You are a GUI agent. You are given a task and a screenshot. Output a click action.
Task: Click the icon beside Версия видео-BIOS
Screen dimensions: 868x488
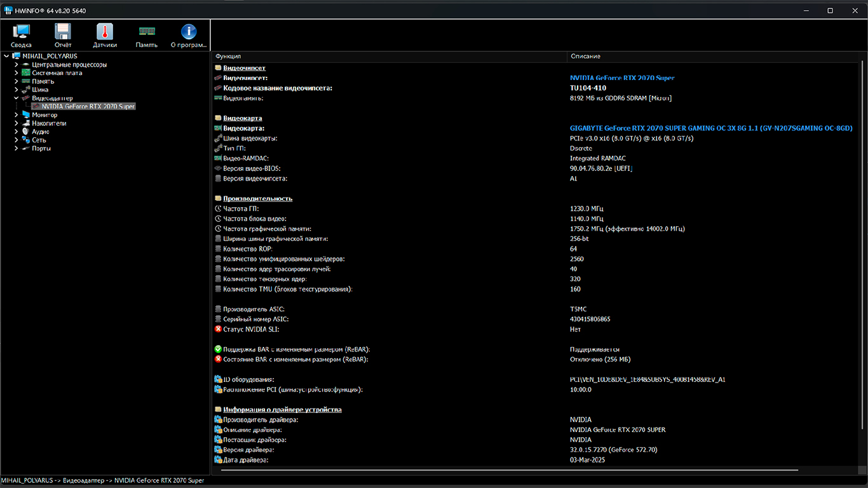click(218, 168)
